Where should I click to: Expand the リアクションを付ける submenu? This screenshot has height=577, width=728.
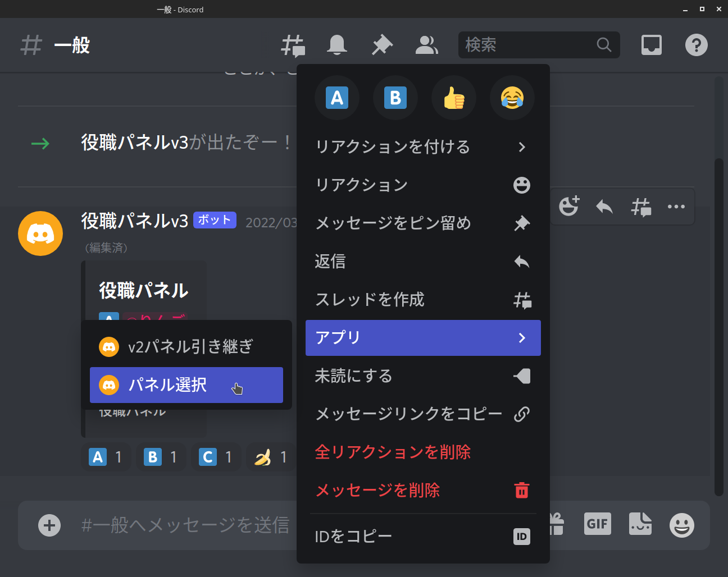point(423,147)
